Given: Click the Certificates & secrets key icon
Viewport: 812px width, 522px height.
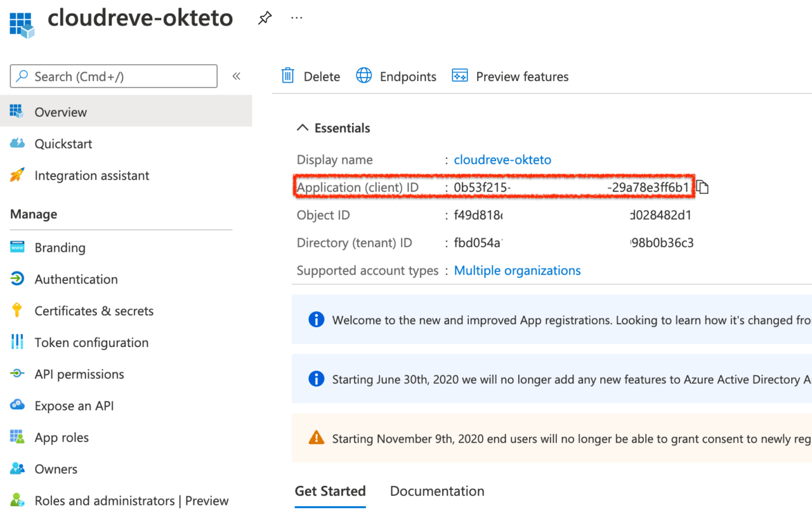Looking at the screenshot, I should coord(17,311).
